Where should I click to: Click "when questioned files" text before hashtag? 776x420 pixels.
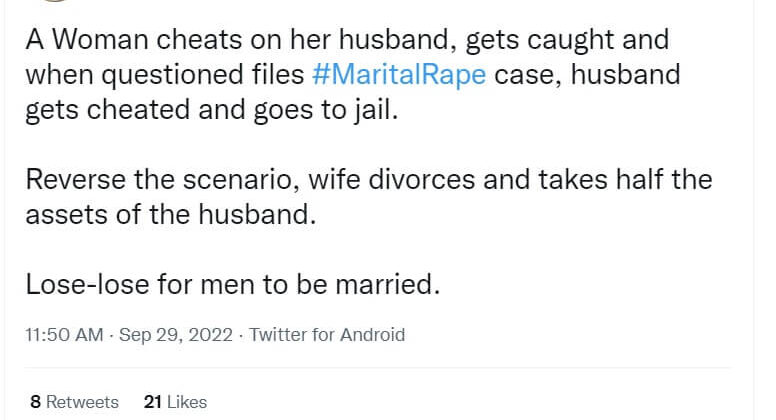[165, 75]
